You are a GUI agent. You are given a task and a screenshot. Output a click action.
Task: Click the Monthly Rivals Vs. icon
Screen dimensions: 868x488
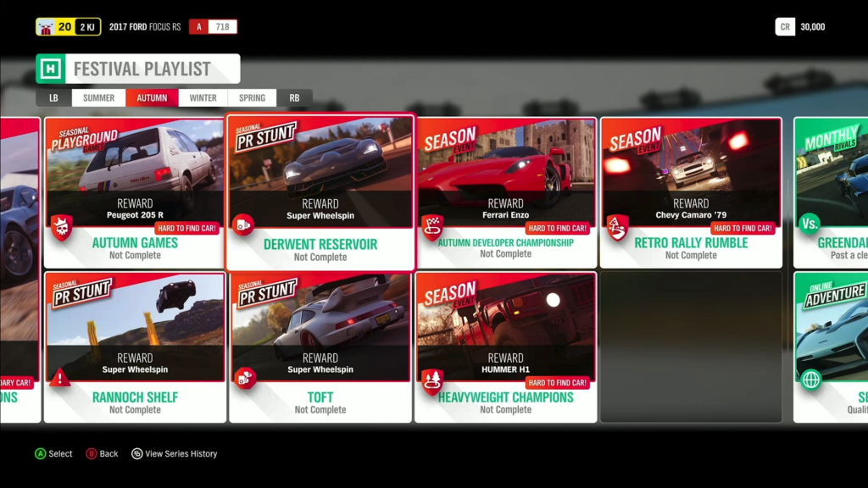point(810,224)
